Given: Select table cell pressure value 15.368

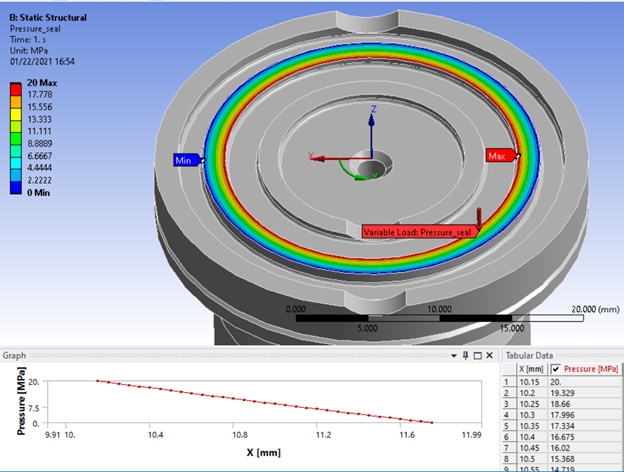Looking at the screenshot, I should click(x=585, y=459).
